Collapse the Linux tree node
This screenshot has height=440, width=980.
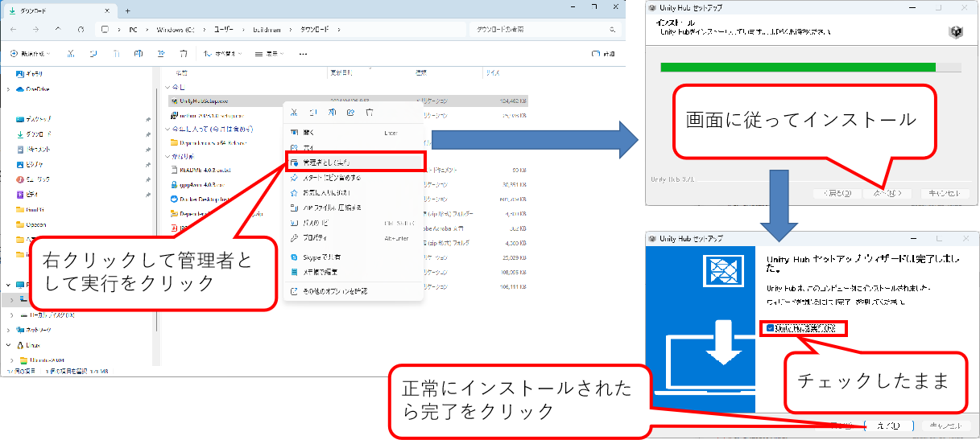8,344
